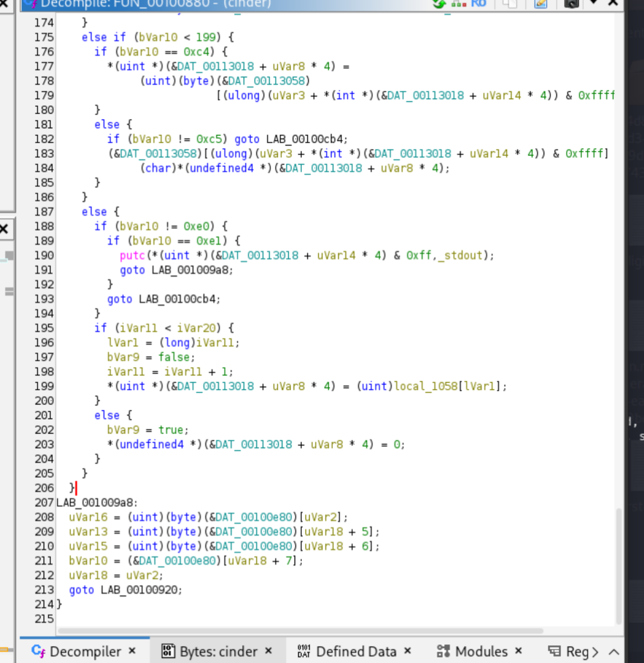Open the AST control flow graph icon
The image size is (644, 663).
(x=459, y=4)
